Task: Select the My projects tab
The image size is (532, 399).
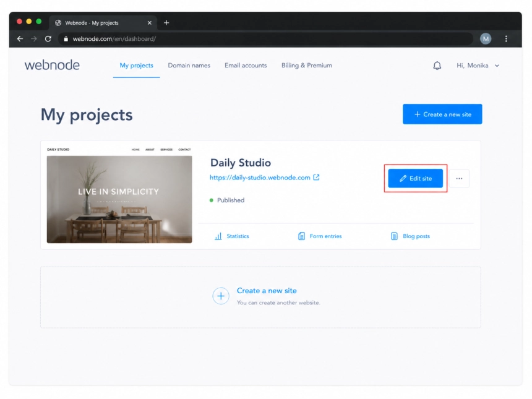Action: tap(136, 66)
